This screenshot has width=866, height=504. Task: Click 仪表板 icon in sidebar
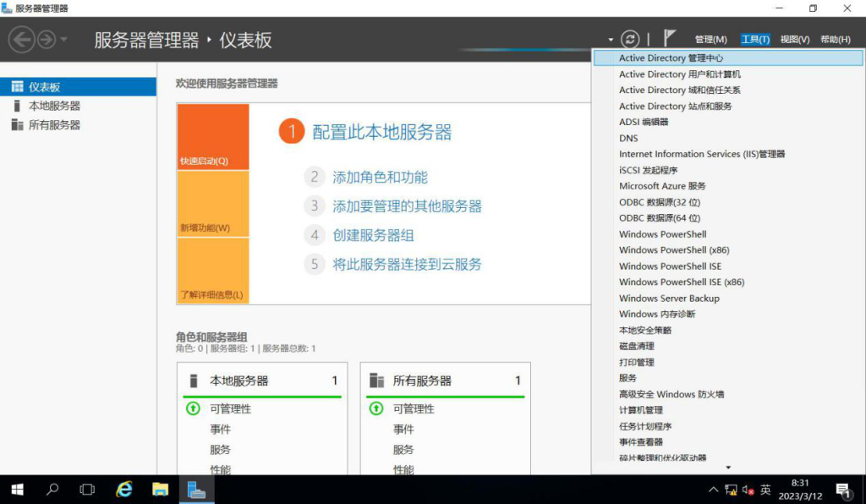(18, 86)
